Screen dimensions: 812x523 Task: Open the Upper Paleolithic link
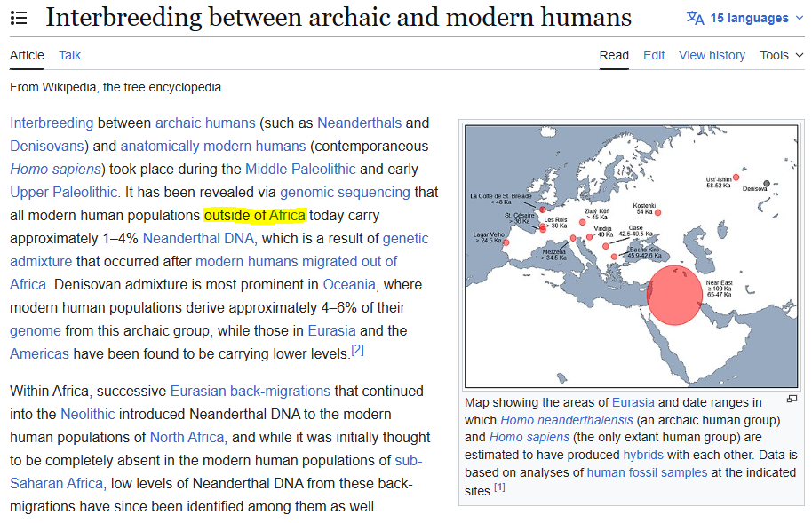click(x=65, y=192)
